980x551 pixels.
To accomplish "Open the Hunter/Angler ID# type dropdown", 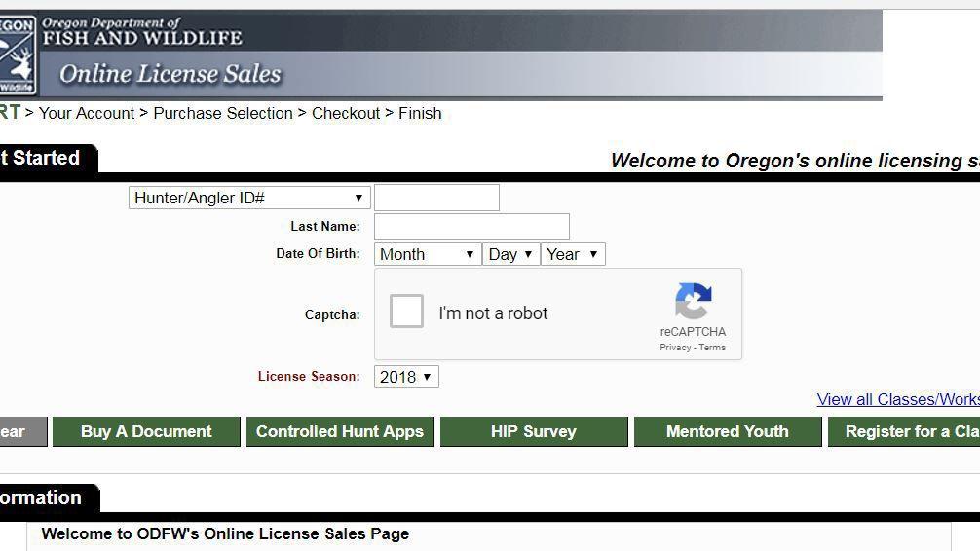I will click(249, 198).
